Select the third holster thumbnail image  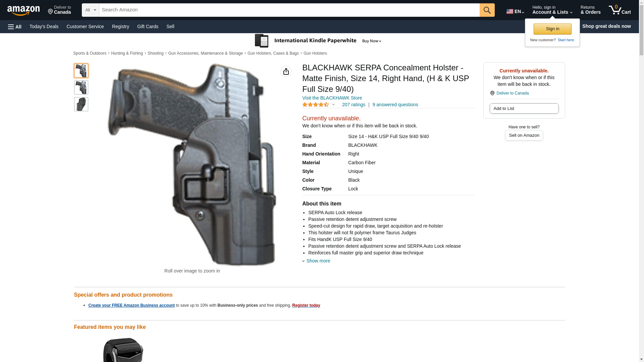[81, 104]
